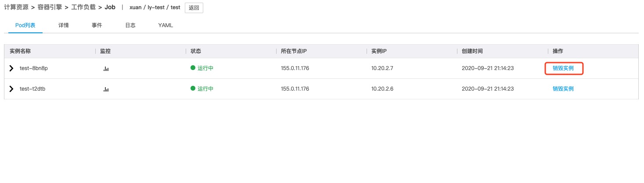The width and height of the screenshot is (644, 183).
Task: Expand the test-8bn8p pod row
Action: 12,68
